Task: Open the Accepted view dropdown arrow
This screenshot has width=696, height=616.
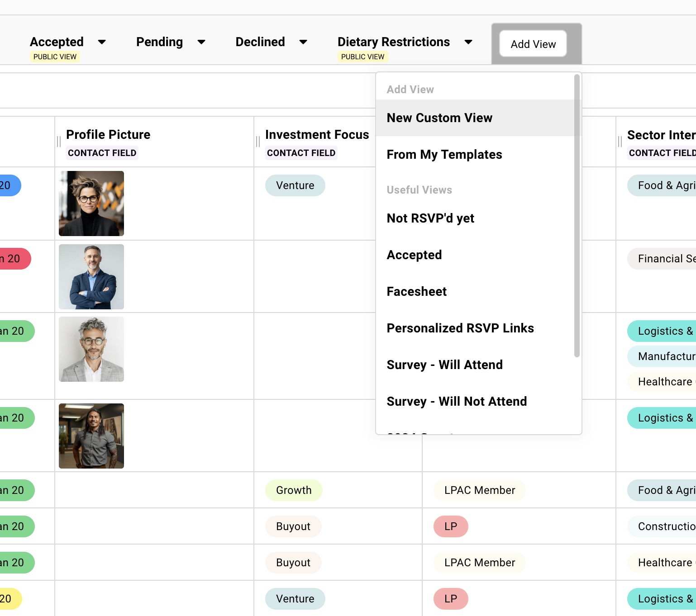Action: pos(102,42)
